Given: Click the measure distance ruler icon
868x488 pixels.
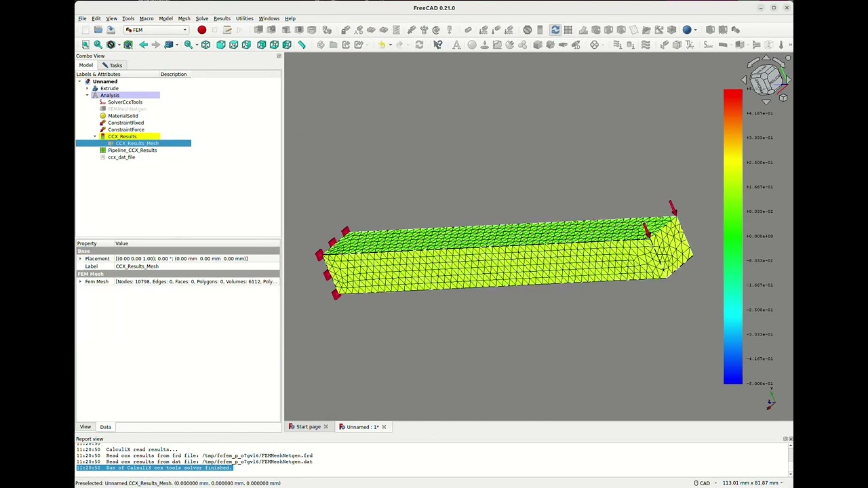Looking at the screenshot, I should (302, 45).
